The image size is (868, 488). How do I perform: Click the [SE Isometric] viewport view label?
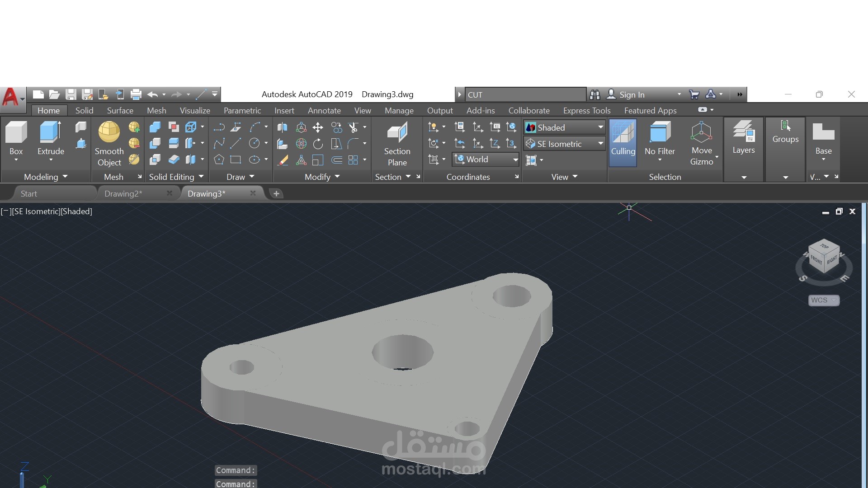coord(35,211)
